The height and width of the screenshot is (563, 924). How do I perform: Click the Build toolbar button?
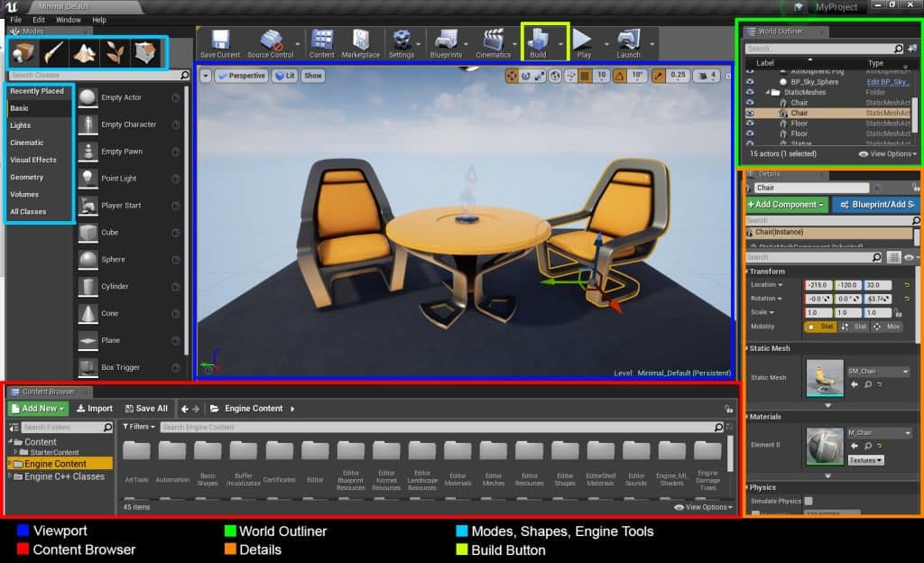[538, 43]
